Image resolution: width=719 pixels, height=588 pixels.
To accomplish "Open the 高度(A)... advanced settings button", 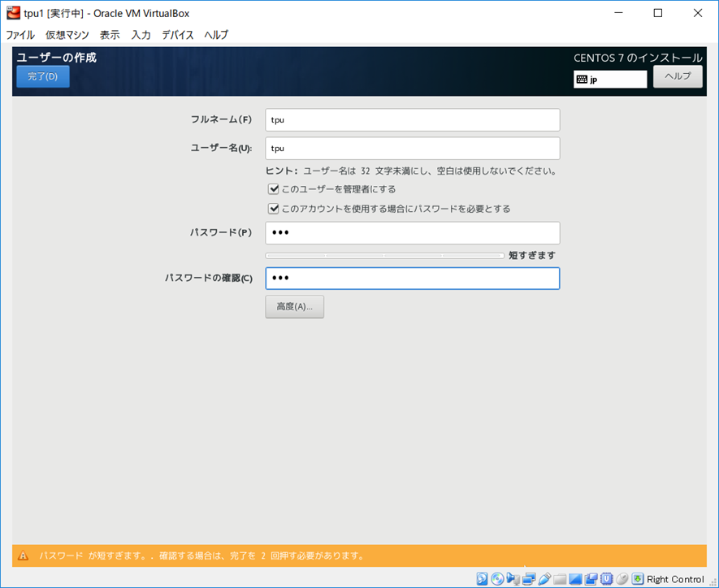I will [294, 306].
